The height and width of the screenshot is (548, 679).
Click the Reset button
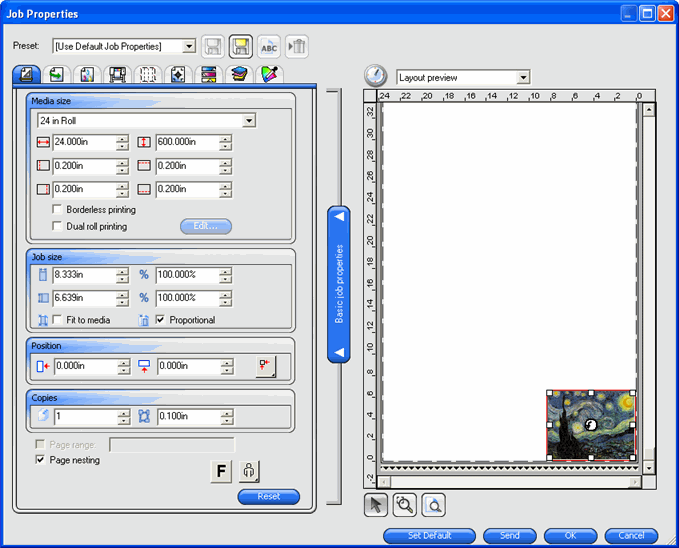268,496
